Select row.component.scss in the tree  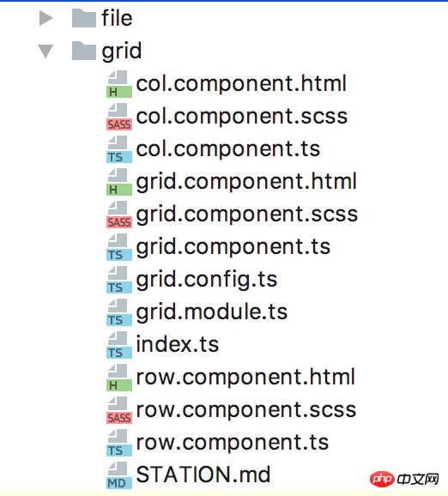coord(246,409)
